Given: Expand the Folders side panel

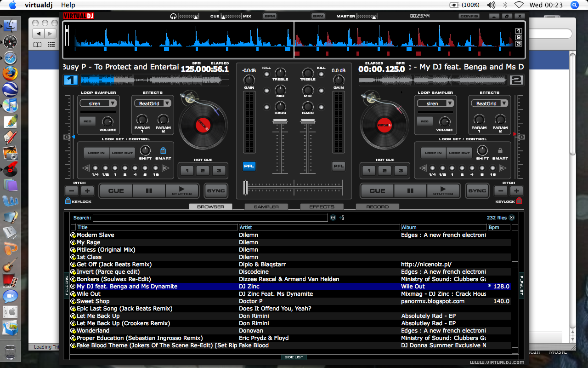Looking at the screenshot, I should tap(67, 285).
